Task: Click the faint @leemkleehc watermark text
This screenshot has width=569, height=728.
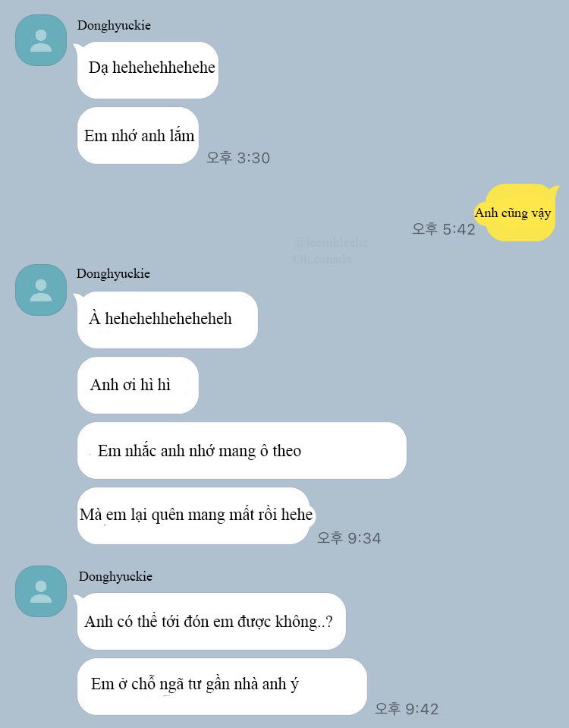Action: coord(331,242)
